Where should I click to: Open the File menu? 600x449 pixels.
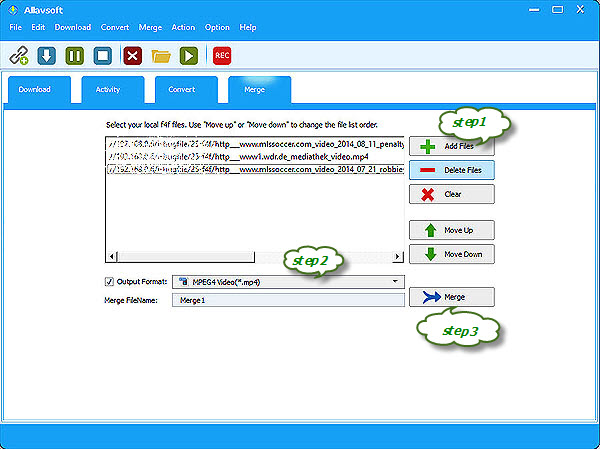pos(16,27)
